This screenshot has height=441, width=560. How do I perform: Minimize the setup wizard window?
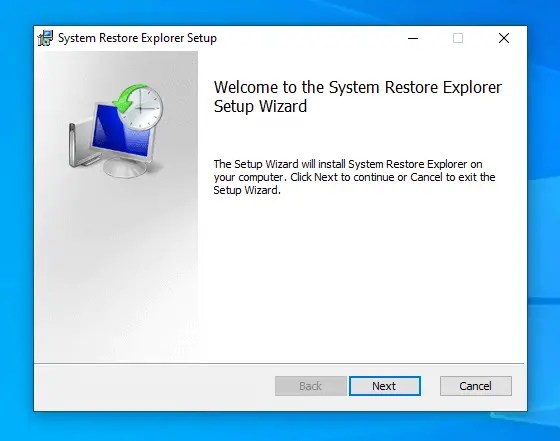(413, 38)
